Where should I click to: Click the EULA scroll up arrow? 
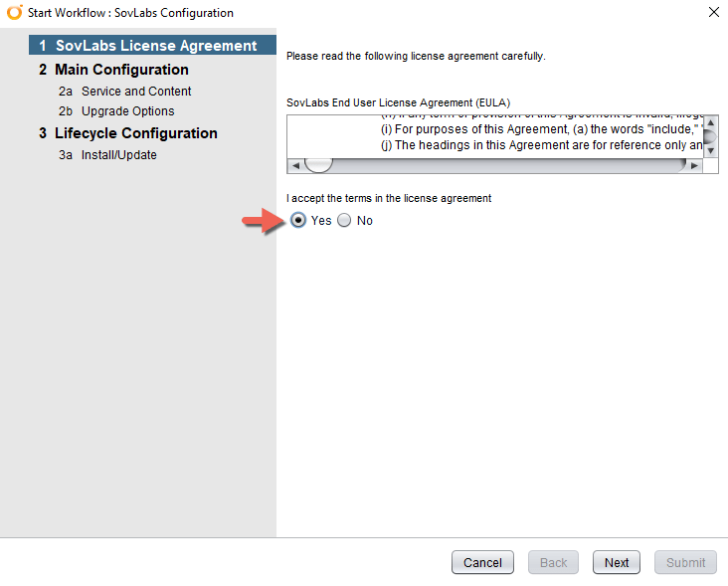coord(710,123)
